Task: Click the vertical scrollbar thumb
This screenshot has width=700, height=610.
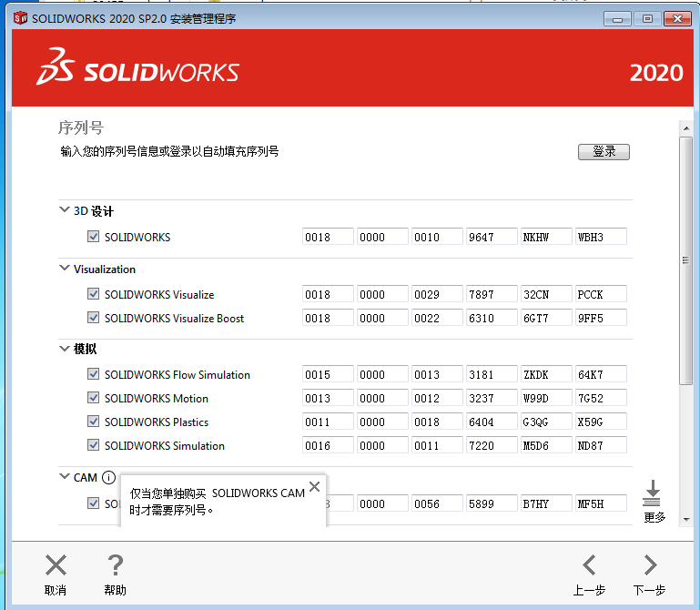Action: pyautogui.click(x=685, y=259)
